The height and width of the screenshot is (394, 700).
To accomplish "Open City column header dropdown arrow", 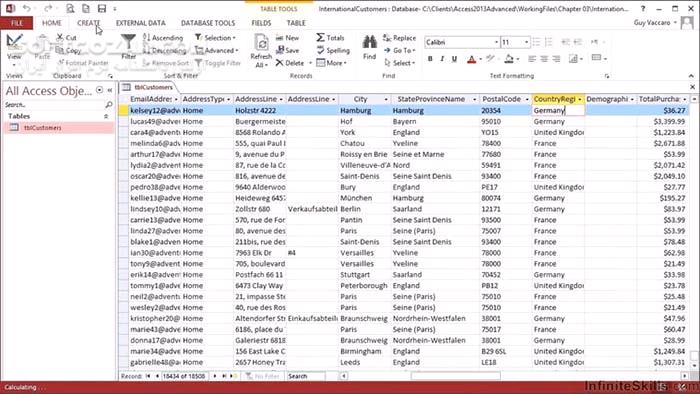I will (x=386, y=99).
